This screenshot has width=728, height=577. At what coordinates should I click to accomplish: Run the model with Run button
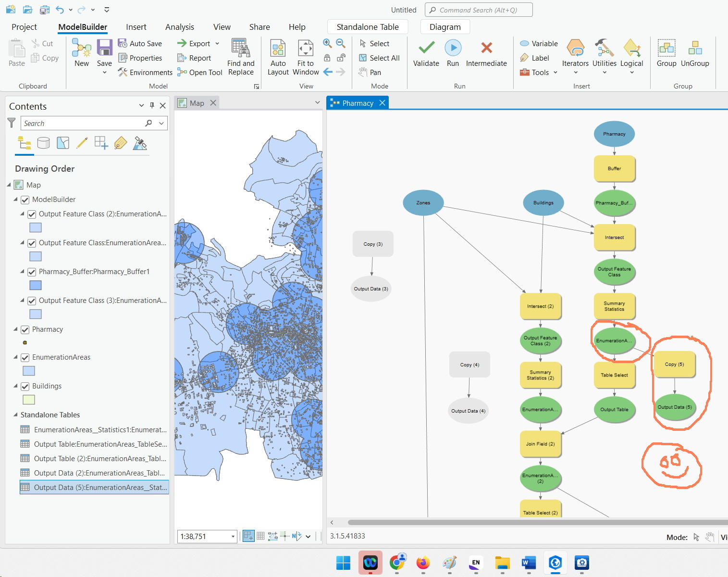453,48
